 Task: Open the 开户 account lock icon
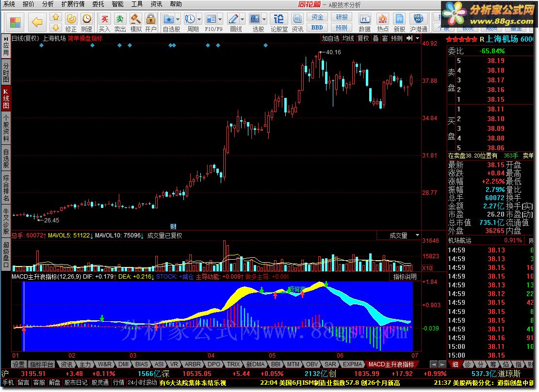150,23
